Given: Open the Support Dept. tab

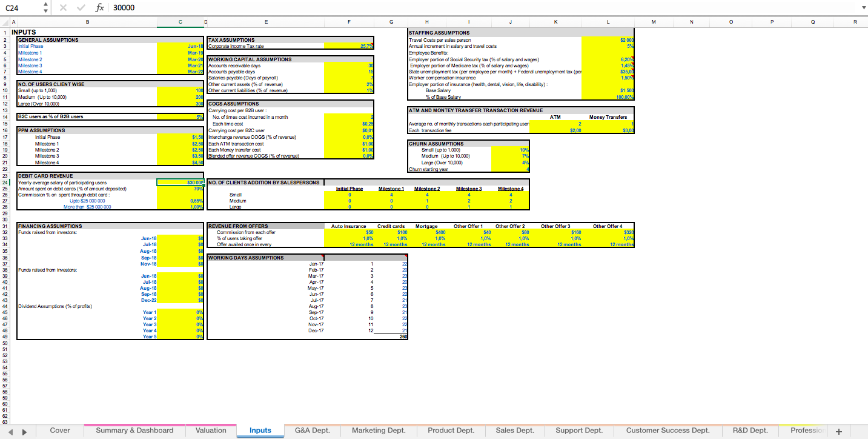Looking at the screenshot, I should click(579, 431).
